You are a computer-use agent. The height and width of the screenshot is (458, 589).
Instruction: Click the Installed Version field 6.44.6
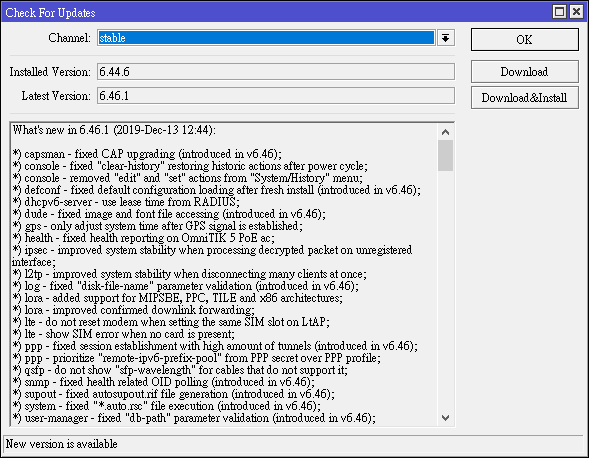pos(276,71)
